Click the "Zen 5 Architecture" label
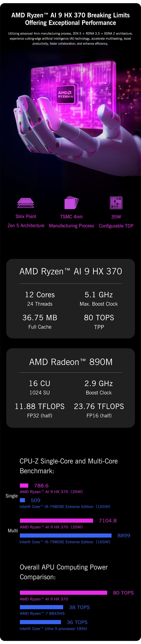Image resolution: width=141 pixels, height=644 pixels. pos(26,226)
